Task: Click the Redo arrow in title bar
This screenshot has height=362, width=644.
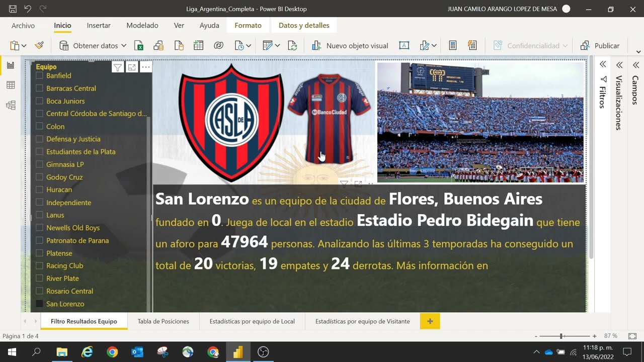Action: point(43,9)
